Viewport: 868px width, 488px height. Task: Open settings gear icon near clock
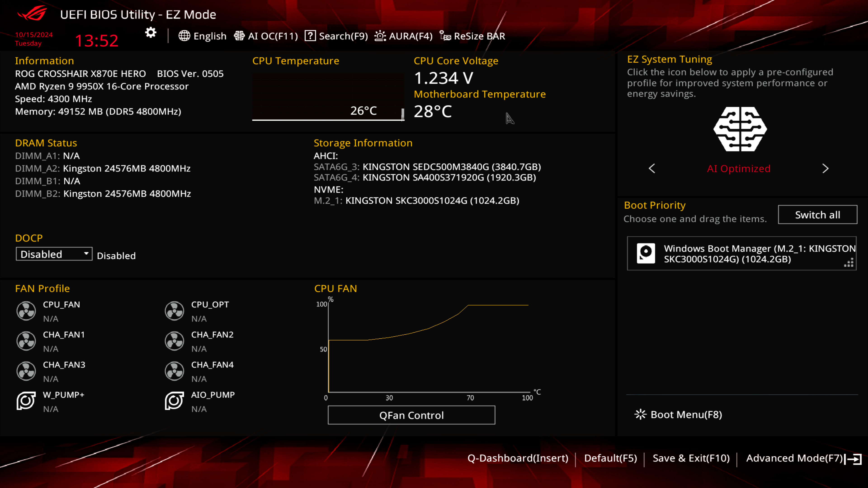click(151, 33)
